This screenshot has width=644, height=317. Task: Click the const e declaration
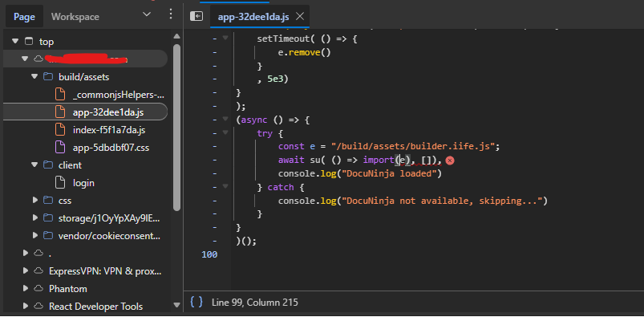297,146
